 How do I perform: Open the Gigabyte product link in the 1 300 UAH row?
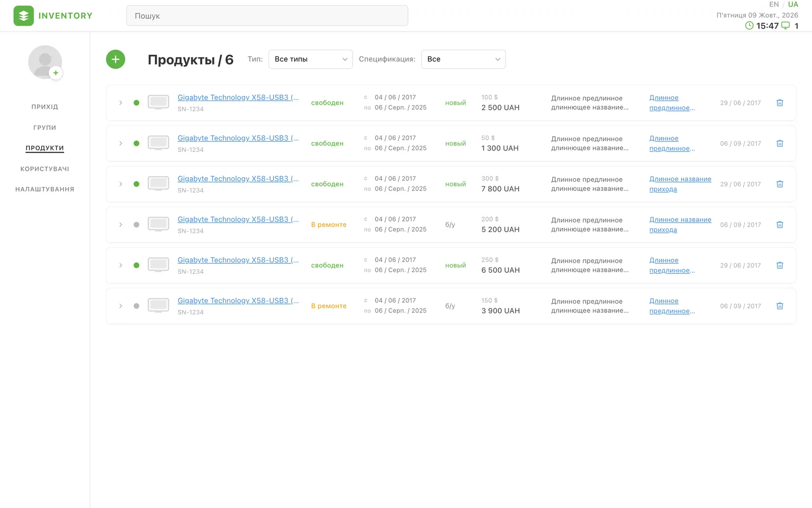(x=238, y=138)
